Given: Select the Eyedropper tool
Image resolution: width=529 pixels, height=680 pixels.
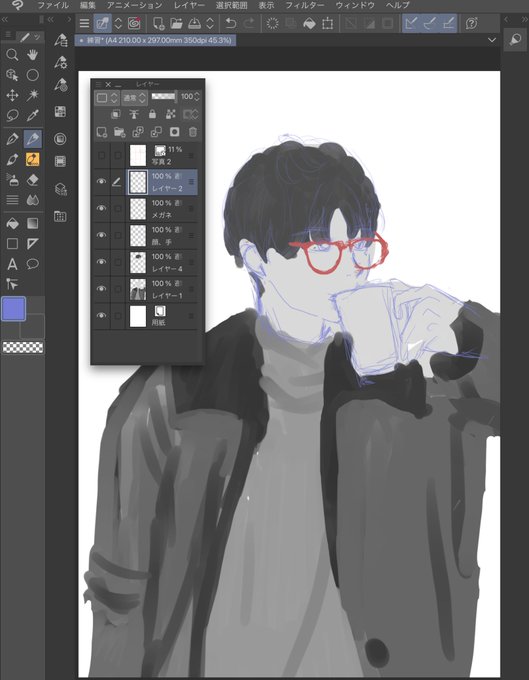Looking at the screenshot, I should click(x=33, y=115).
